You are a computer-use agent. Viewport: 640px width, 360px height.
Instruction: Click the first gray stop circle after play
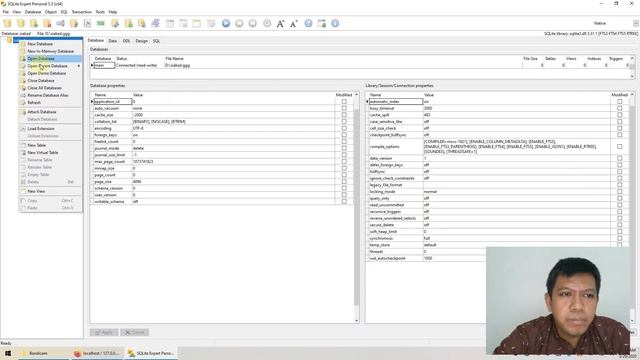[x=239, y=23]
